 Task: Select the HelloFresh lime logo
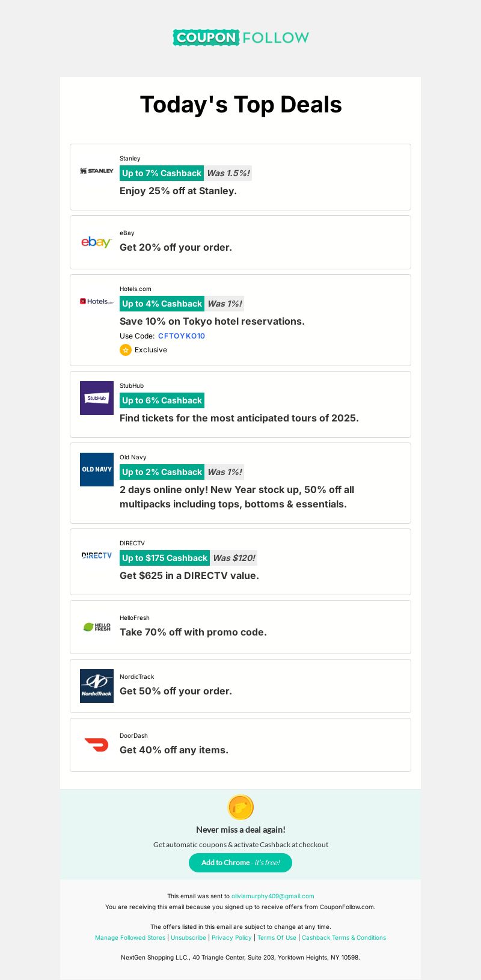97,626
